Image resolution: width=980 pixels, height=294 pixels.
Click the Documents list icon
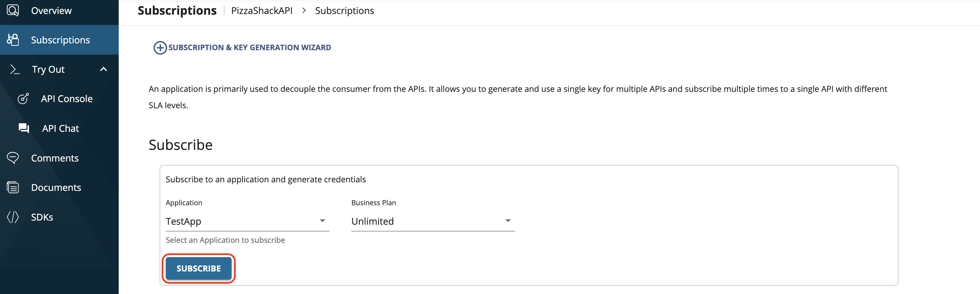[x=13, y=187]
